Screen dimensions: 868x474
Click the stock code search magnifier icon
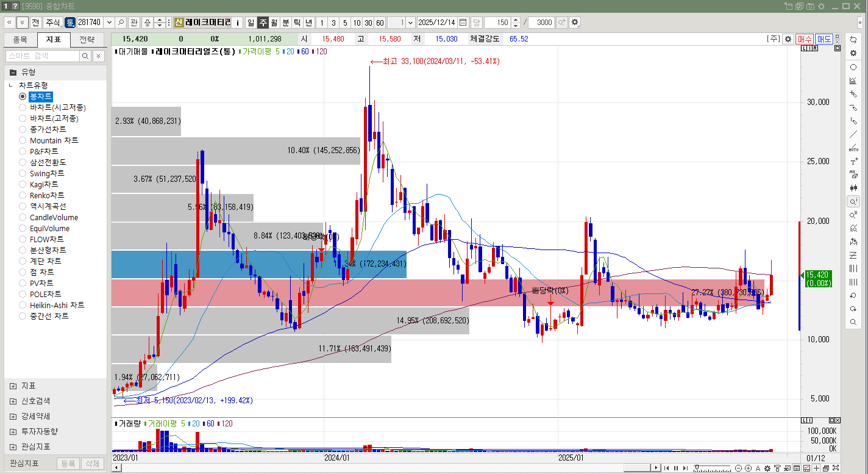121,22
